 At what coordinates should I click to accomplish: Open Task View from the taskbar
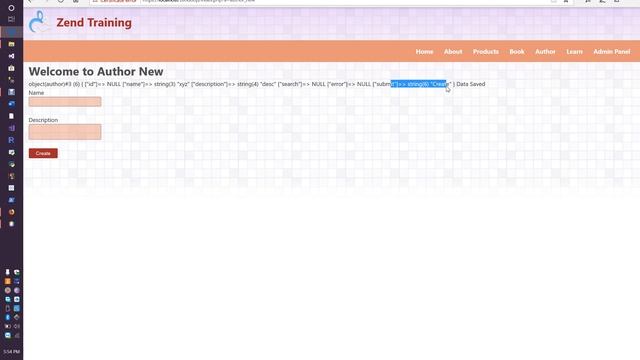[11, 19]
